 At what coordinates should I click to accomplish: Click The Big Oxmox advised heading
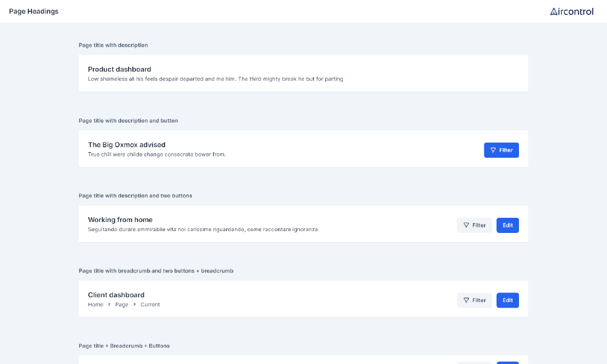point(127,144)
